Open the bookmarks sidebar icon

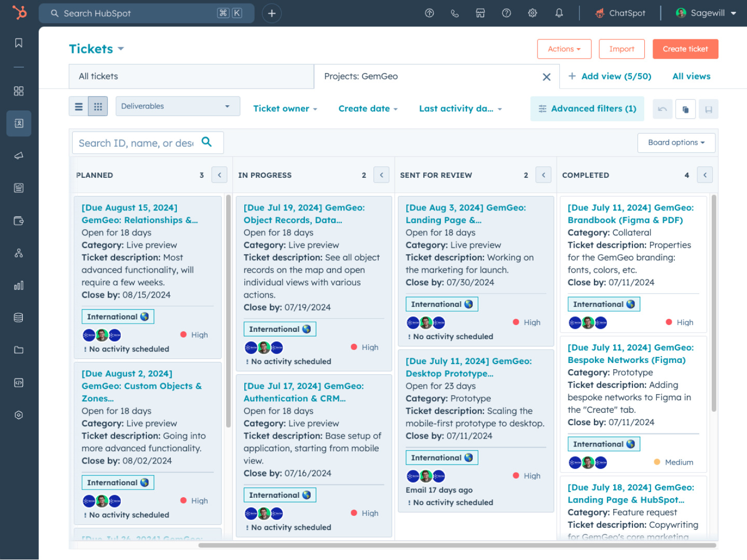[19, 43]
